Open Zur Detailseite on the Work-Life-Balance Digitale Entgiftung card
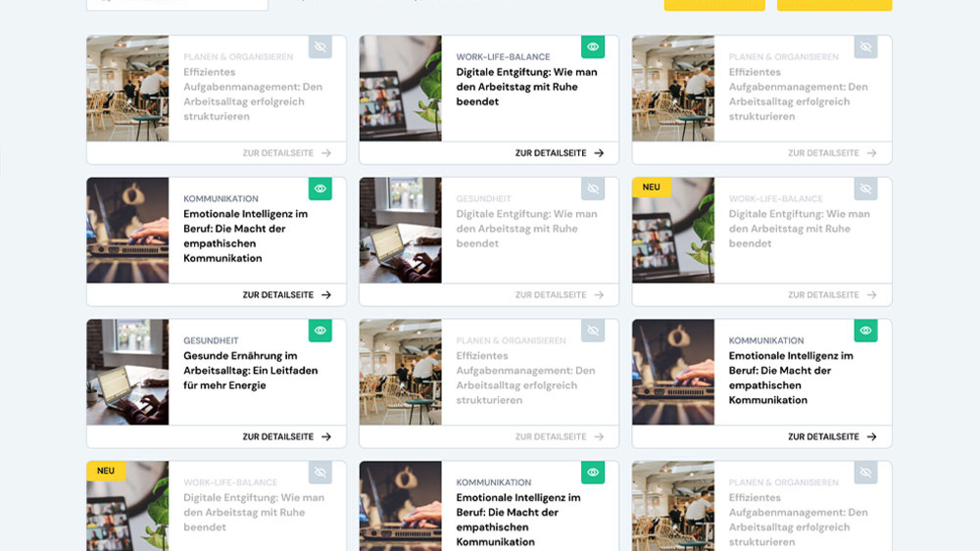 pyautogui.click(x=550, y=152)
